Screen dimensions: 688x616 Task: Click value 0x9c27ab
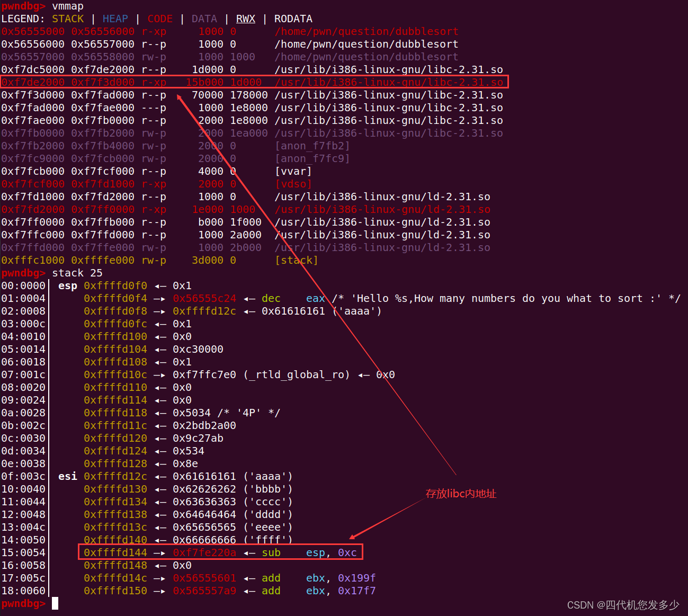198,439
